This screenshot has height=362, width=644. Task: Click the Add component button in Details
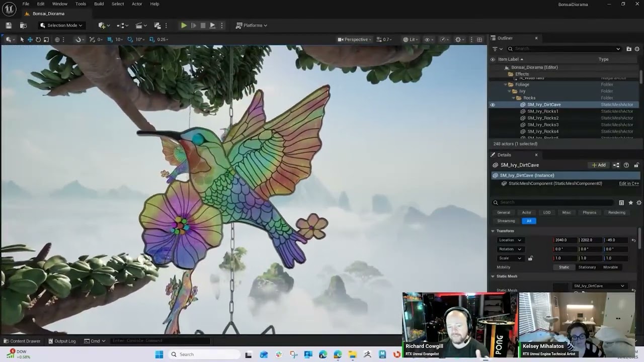[x=599, y=165]
